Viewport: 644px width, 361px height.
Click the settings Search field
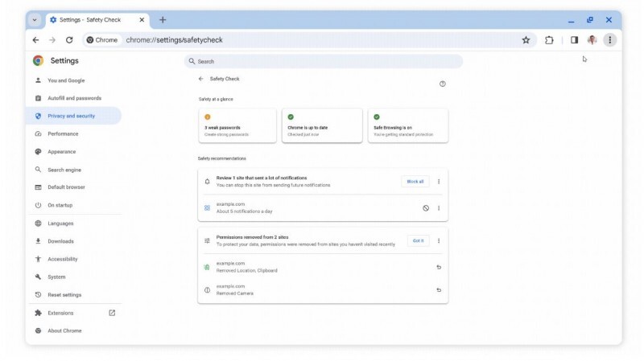tap(322, 61)
